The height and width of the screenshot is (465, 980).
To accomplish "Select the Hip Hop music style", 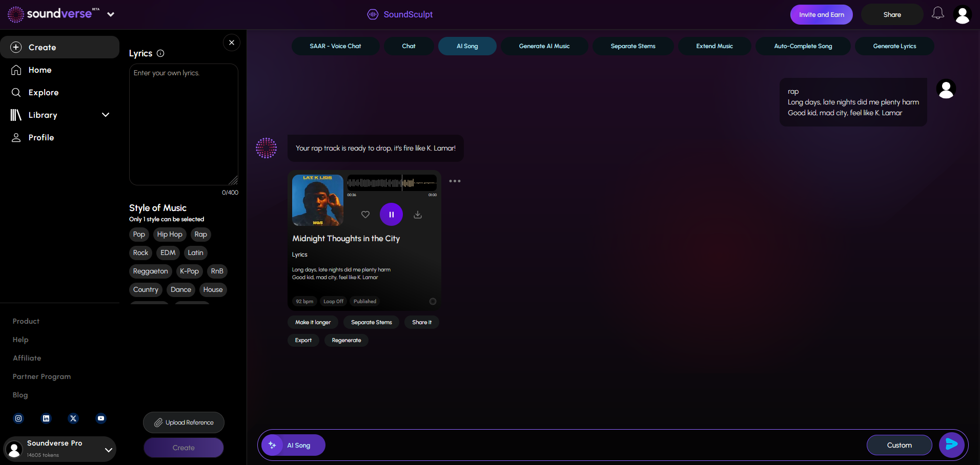I will (170, 235).
